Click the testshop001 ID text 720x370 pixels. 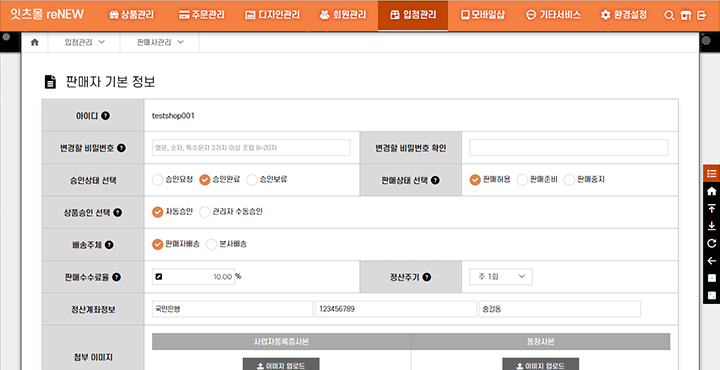[173, 116]
